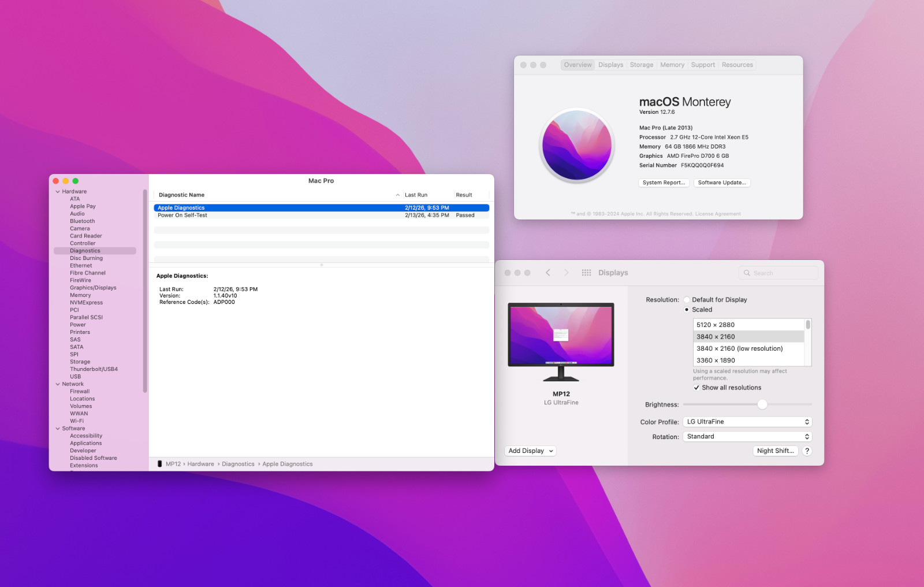Select Disabled Software in sidebar
924x587 pixels.
[x=94, y=458]
